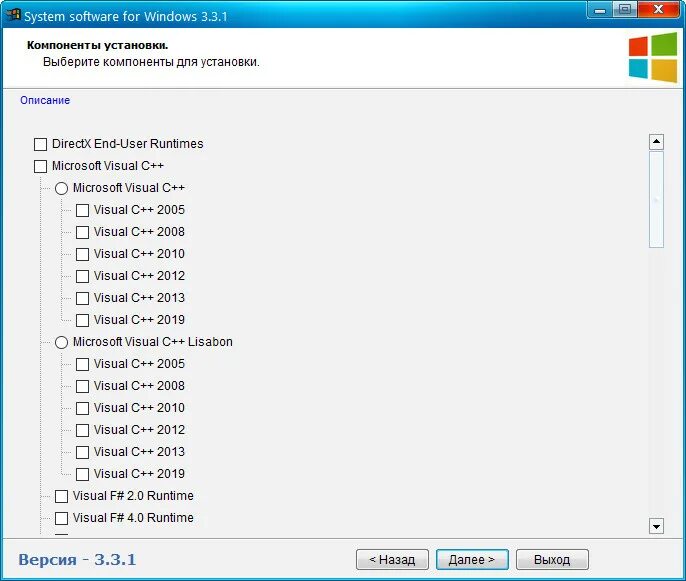The image size is (686, 581).
Task: Enable Visual F# 4.0 Runtime checkbox
Action: point(61,518)
